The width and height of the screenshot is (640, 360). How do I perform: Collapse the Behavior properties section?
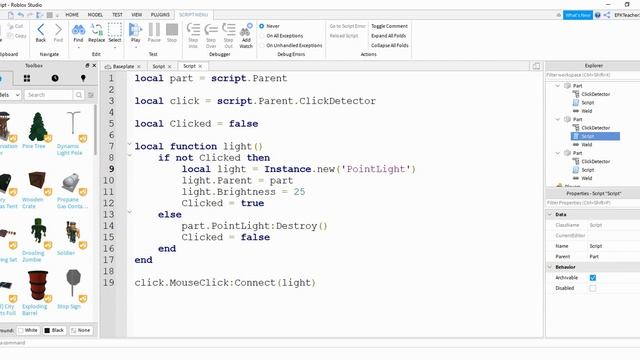tap(550, 267)
